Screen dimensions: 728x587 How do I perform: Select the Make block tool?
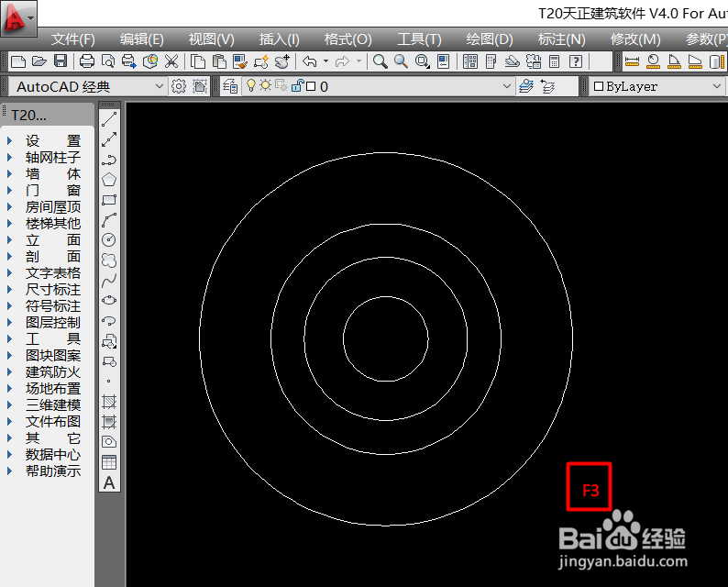pos(109,361)
